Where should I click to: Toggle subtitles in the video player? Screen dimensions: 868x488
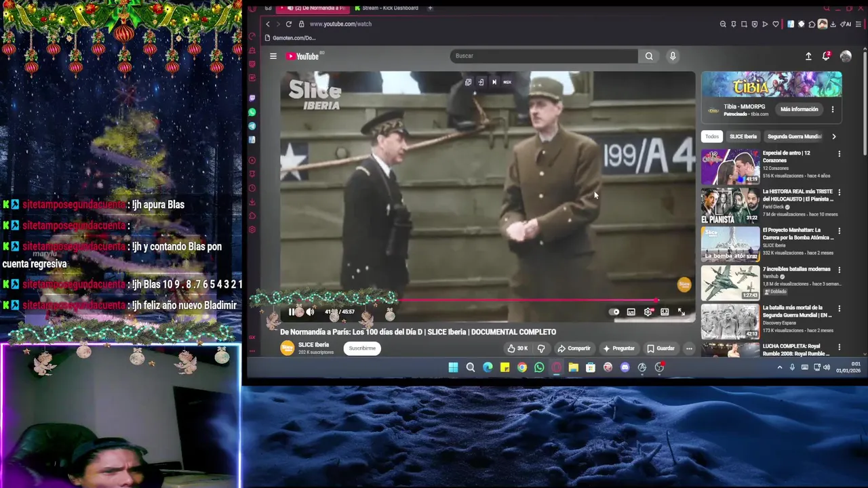click(x=631, y=312)
